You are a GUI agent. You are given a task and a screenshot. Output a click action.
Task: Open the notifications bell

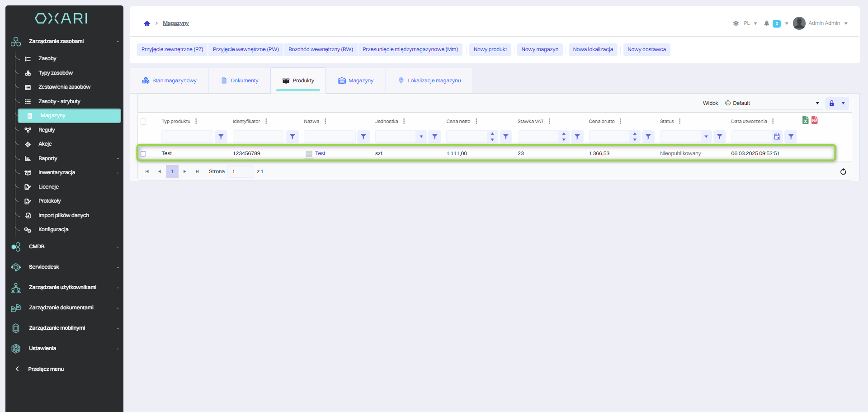(x=766, y=24)
